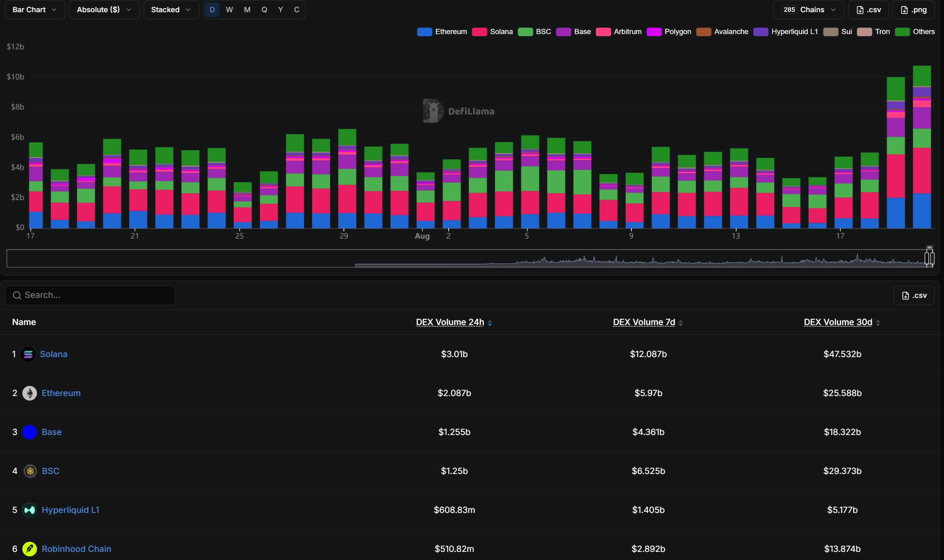The height and width of the screenshot is (560, 944).
Task: Open the Ethereum chain link
Action: [x=61, y=393]
